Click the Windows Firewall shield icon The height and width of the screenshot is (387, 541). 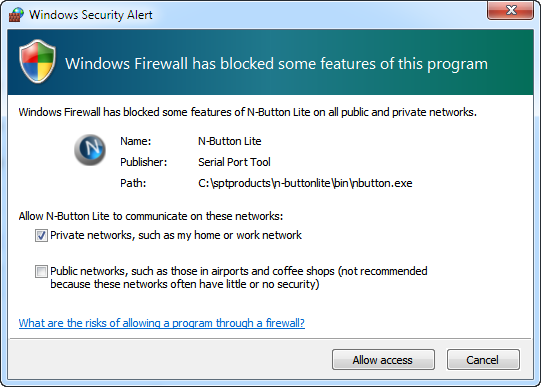(x=37, y=61)
